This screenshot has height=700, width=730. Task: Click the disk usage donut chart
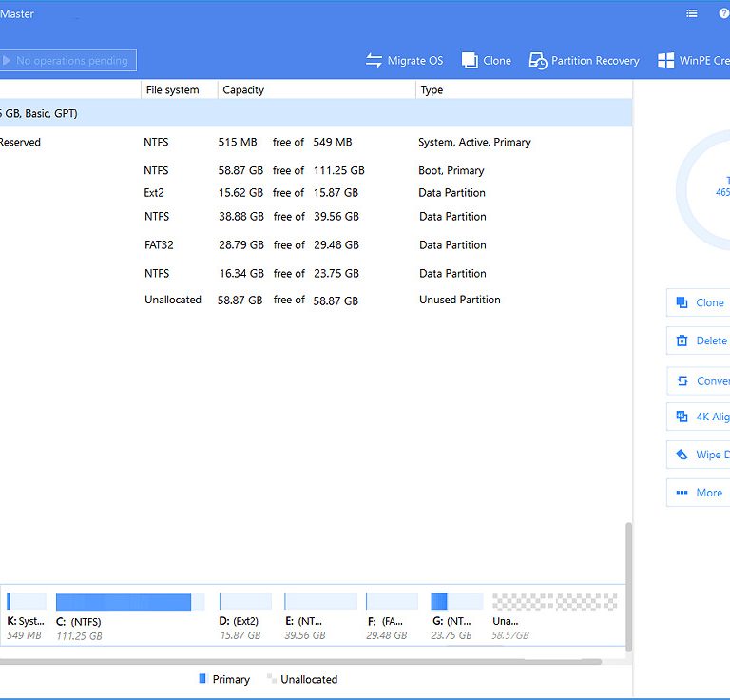(x=703, y=190)
